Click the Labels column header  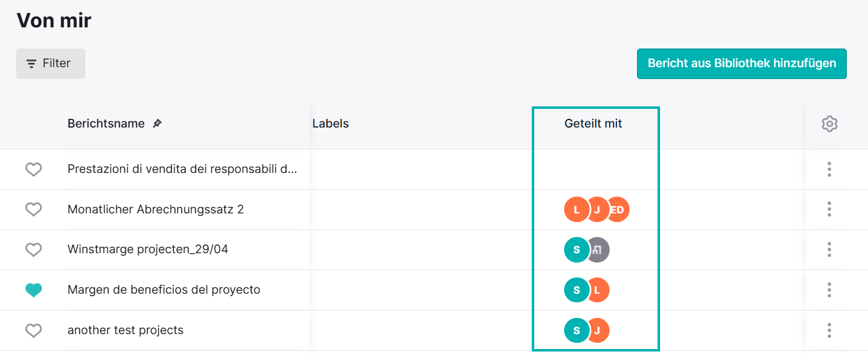[x=331, y=124]
